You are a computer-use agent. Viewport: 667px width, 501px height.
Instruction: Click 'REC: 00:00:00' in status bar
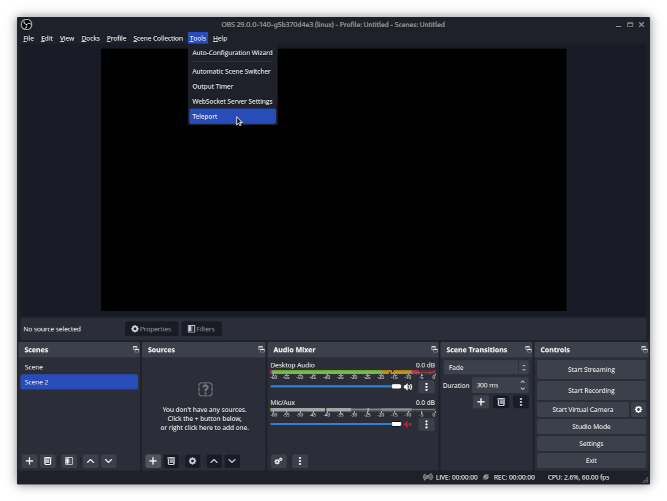pyautogui.click(x=514, y=477)
